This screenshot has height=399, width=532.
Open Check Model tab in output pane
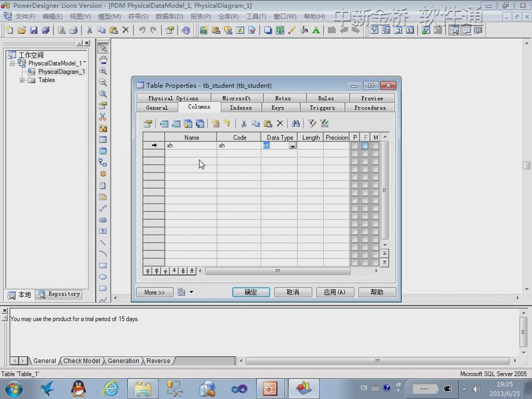point(82,361)
